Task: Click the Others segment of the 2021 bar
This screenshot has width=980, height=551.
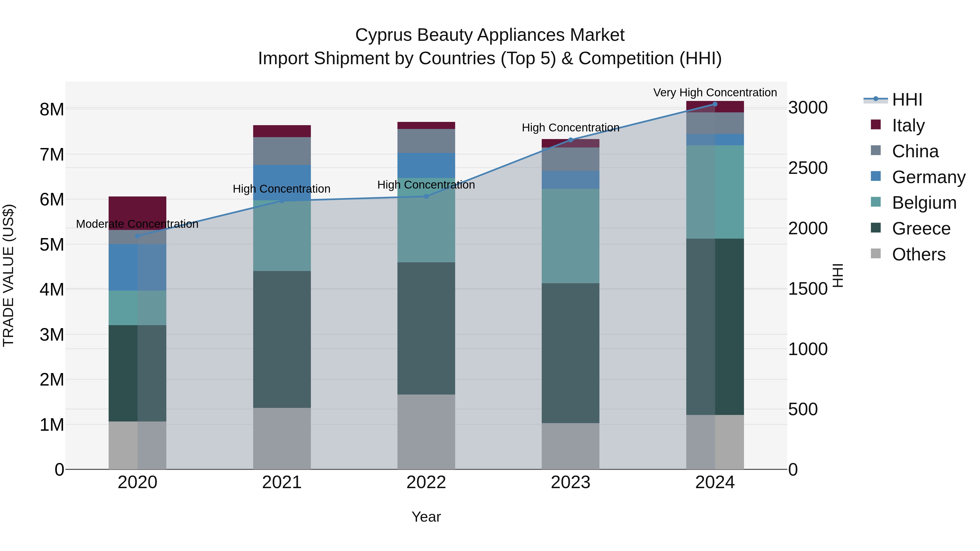Action: 282,438
